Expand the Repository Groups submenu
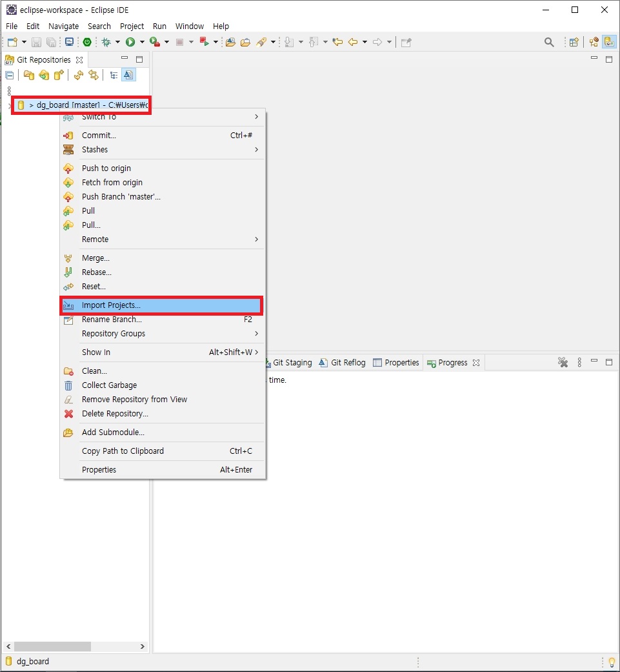The image size is (620, 672). [x=163, y=334]
